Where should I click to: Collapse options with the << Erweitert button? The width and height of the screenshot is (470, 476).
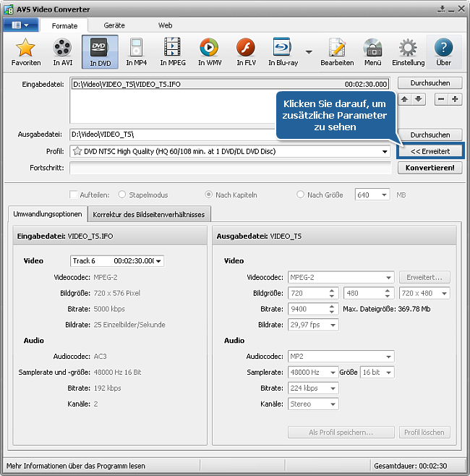(x=430, y=151)
